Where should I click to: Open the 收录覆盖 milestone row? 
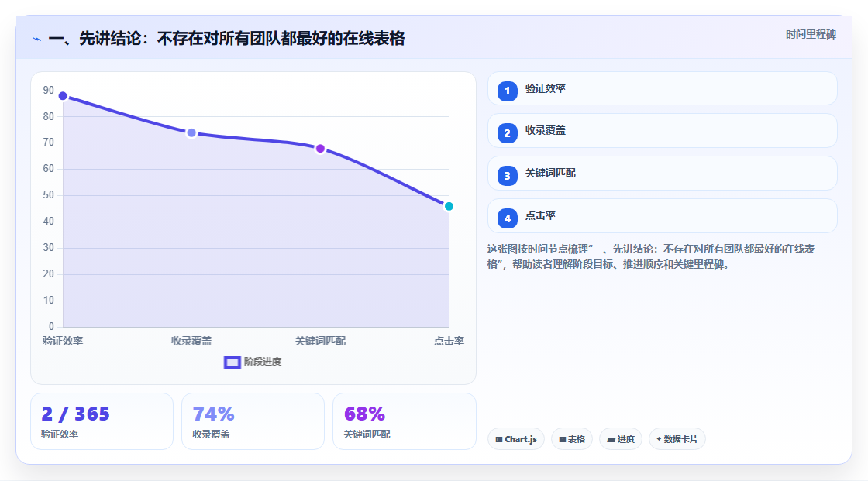click(x=662, y=131)
